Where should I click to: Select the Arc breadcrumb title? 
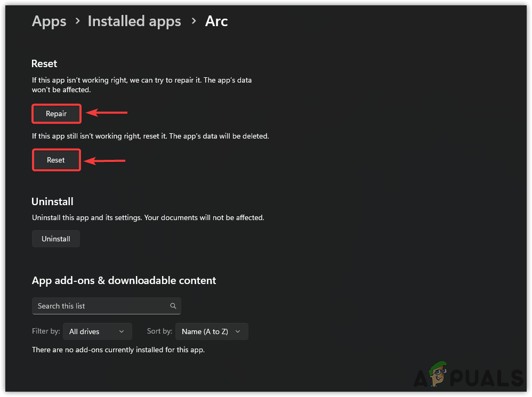(216, 21)
